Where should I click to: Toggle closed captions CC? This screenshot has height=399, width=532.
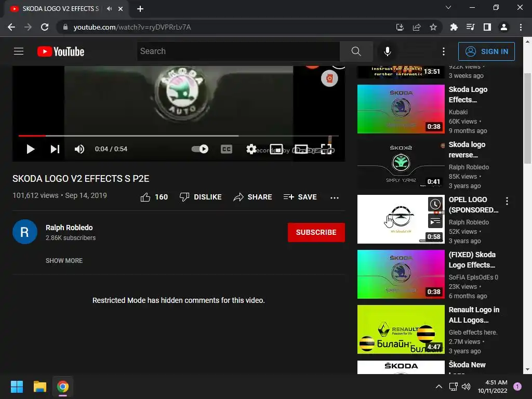tap(227, 149)
